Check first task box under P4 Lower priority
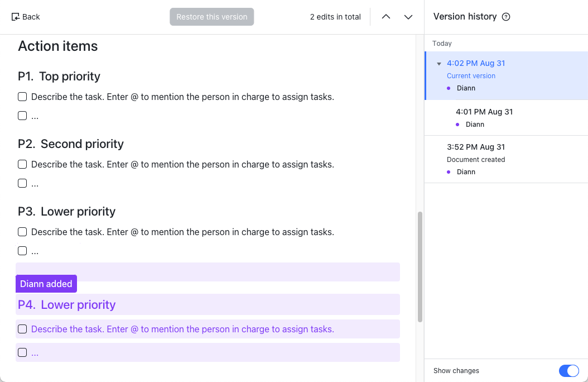Image resolution: width=588 pixels, height=382 pixels. coord(22,329)
